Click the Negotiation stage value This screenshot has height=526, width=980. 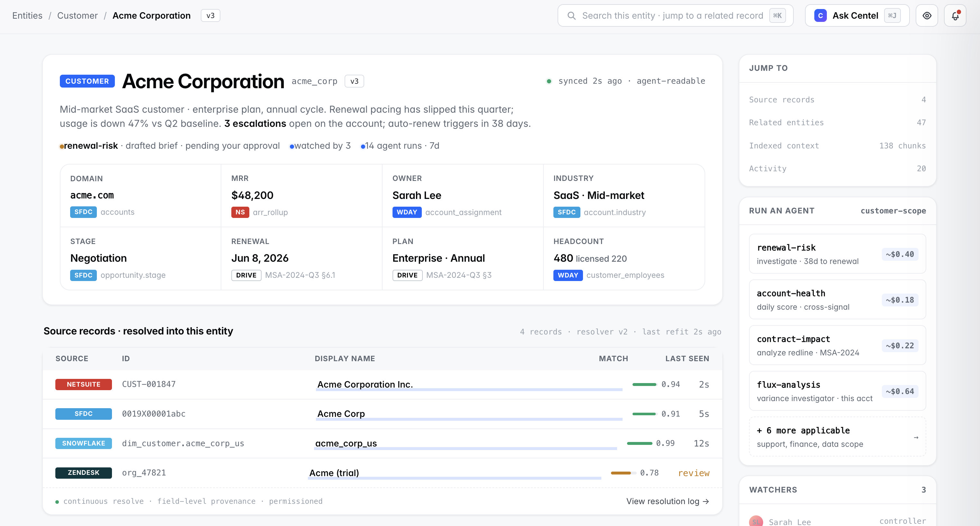98,258
